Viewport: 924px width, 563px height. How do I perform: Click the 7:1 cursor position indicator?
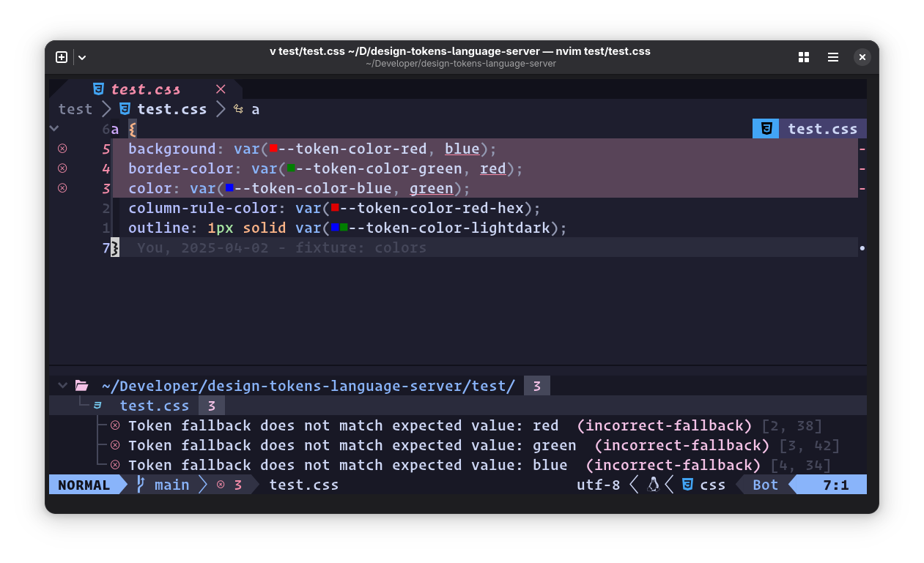click(839, 484)
